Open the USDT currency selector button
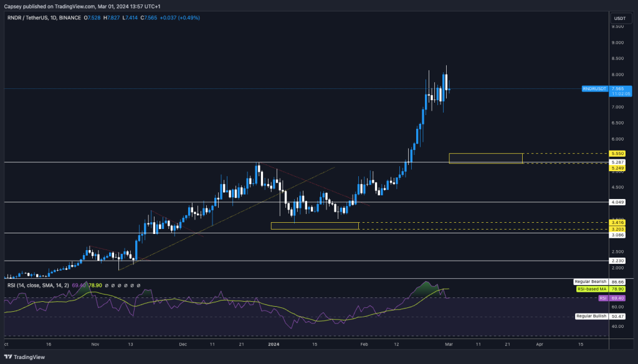The width and height of the screenshot is (638, 364). point(620,18)
